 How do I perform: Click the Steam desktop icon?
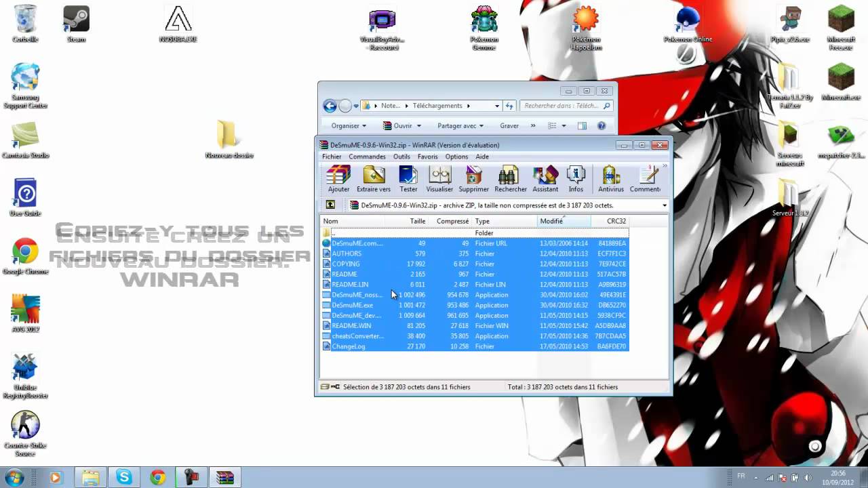[76, 23]
